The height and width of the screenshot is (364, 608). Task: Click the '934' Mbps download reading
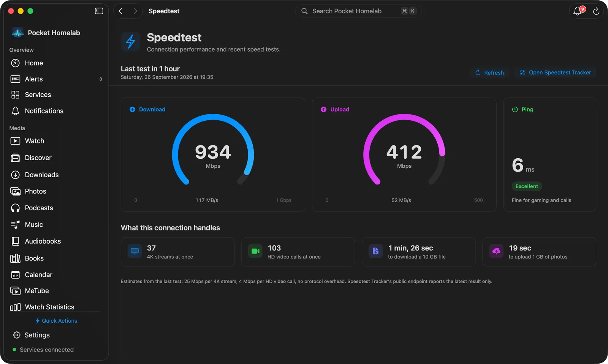tap(213, 152)
